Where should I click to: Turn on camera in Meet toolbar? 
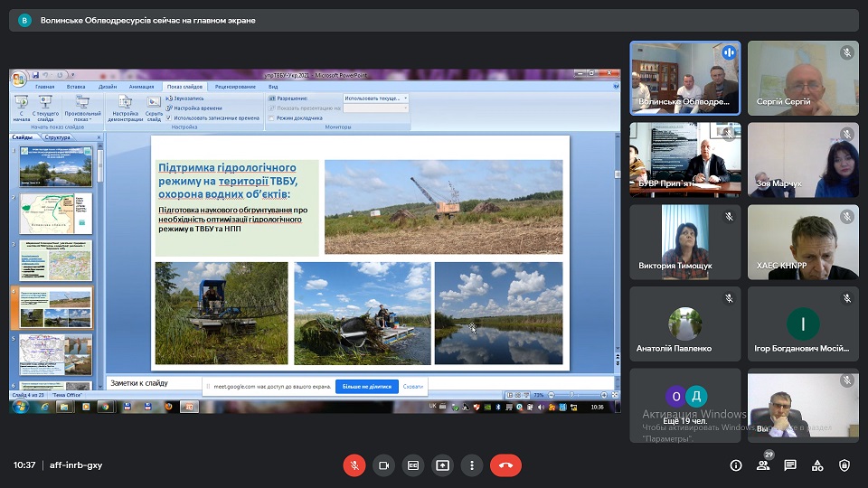[383, 465]
